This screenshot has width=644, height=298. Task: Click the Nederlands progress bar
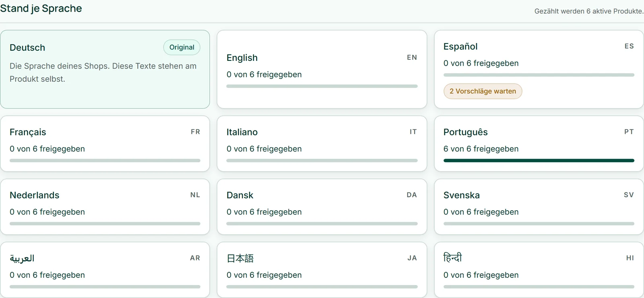105,223
